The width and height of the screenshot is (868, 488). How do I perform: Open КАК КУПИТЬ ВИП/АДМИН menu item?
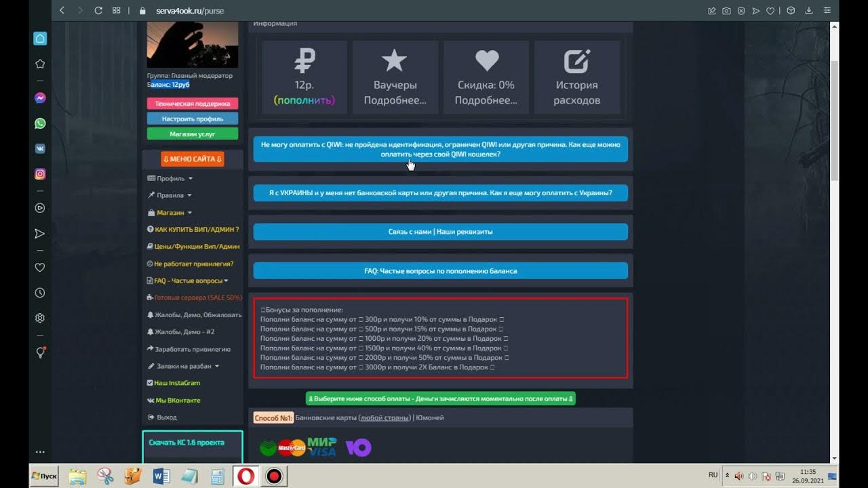(x=193, y=229)
